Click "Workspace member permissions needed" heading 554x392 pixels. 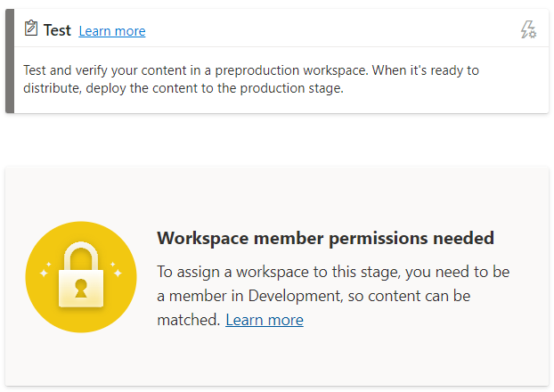325,238
